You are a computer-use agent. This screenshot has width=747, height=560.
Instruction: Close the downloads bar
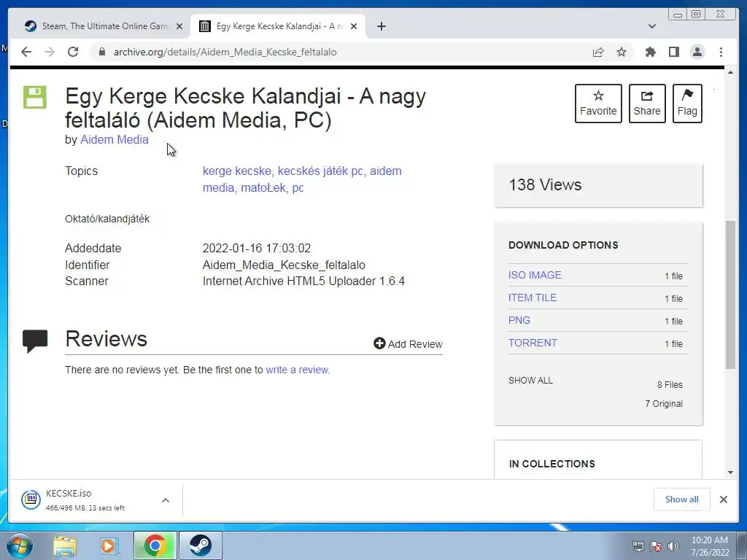[723, 499]
